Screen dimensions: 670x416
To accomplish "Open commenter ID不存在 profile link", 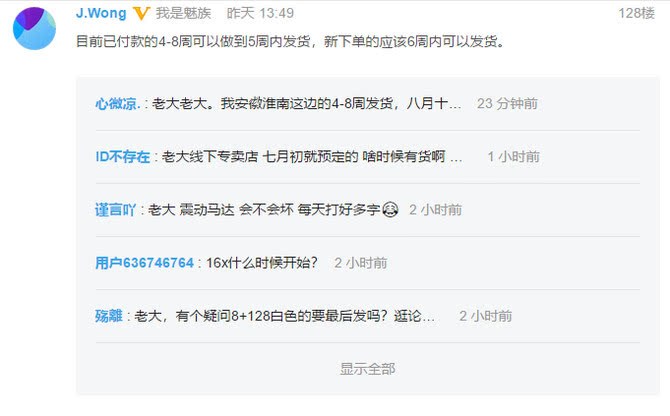I will tap(123, 157).
